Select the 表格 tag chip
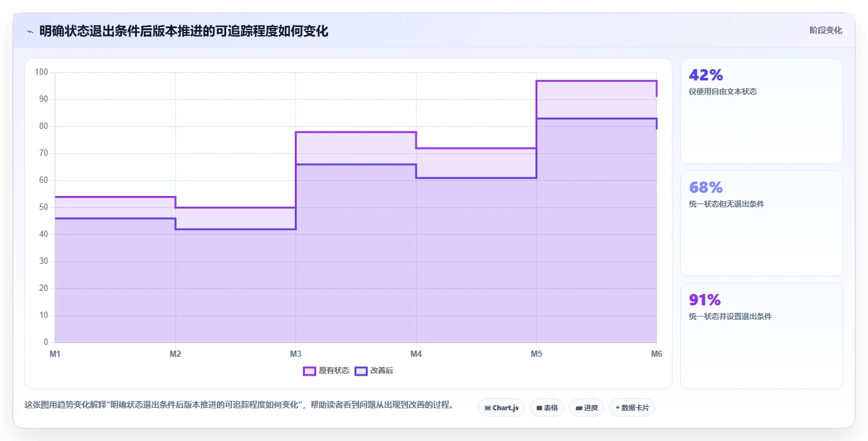Screen dimensions: 868x441 [547, 408]
